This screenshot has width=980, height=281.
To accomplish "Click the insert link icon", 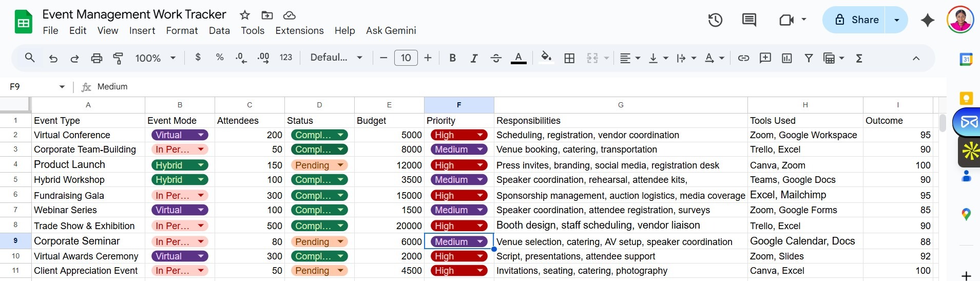I will tap(743, 58).
